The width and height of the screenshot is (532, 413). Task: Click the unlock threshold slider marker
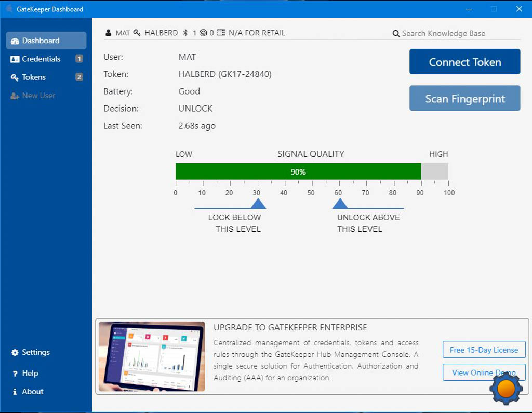(x=340, y=203)
